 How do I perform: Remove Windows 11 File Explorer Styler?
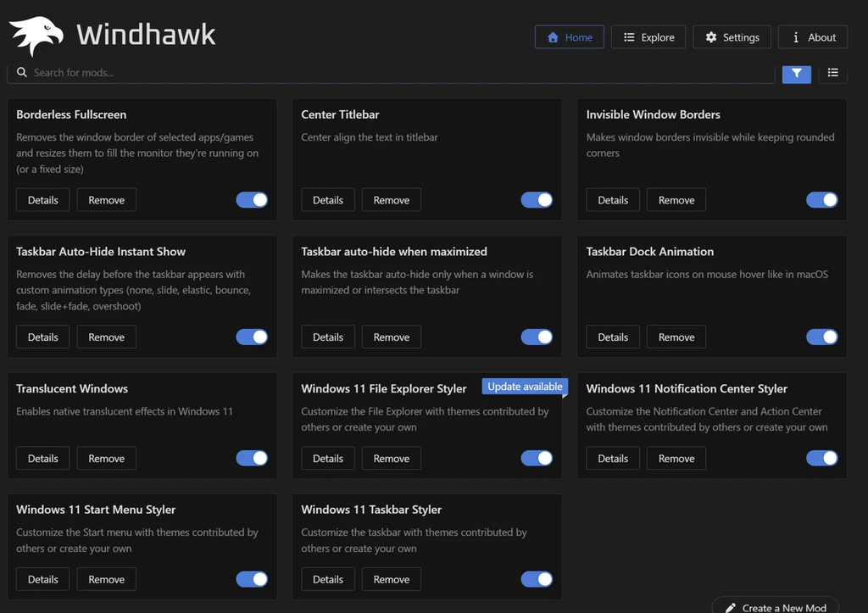click(392, 458)
